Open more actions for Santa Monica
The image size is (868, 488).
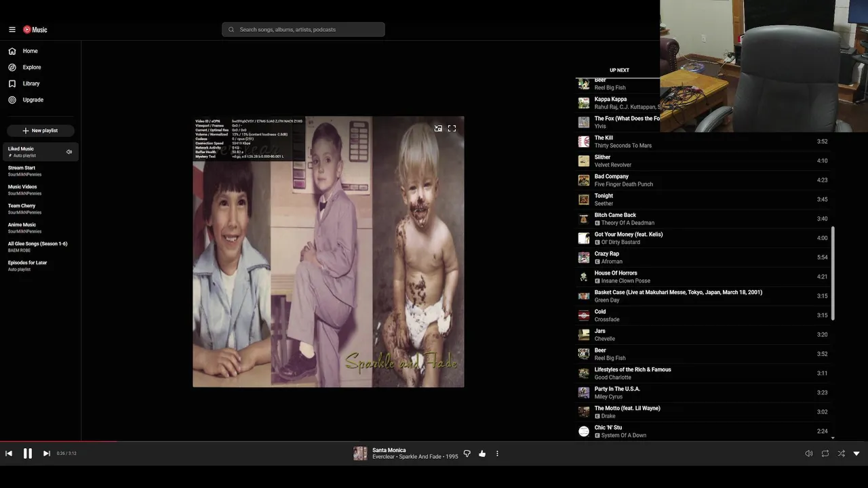point(497,453)
